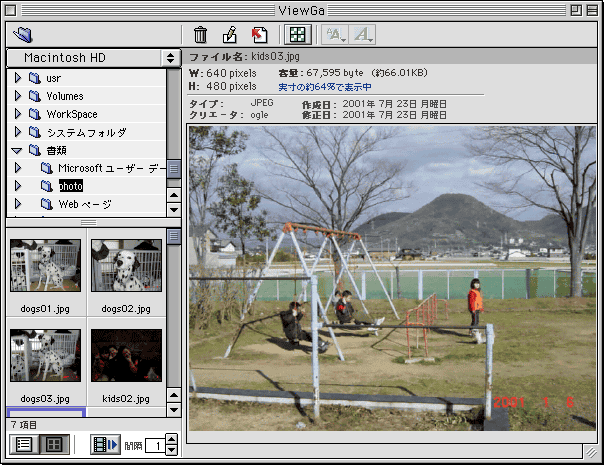Select the システムフォルダ folder icon
Image resolution: width=604 pixels, height=465 pixels.
[35, 132]
